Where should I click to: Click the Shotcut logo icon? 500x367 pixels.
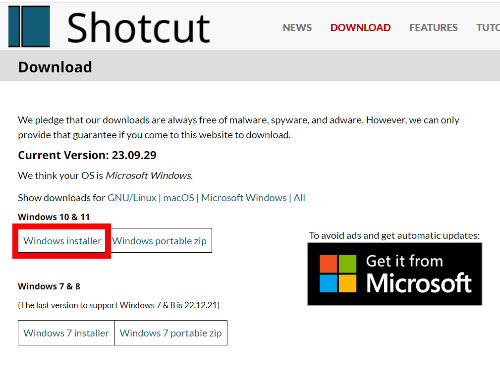(29, 26)
